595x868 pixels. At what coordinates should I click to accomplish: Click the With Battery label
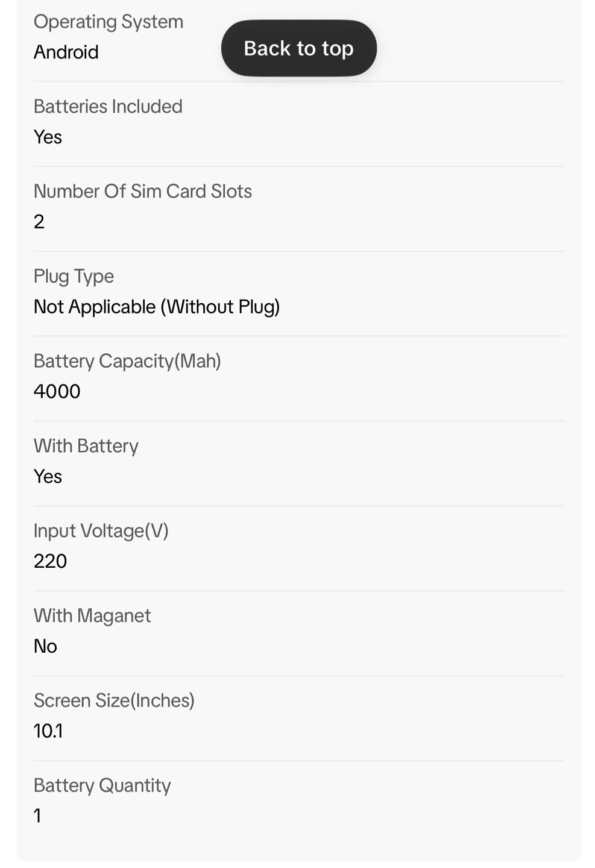[x=86, y=446]
